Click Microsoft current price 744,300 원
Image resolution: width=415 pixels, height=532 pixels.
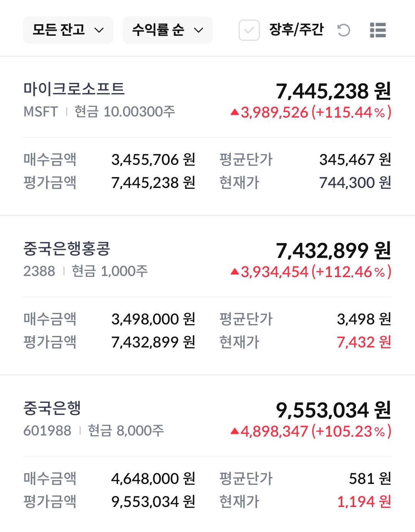(355, 183)
